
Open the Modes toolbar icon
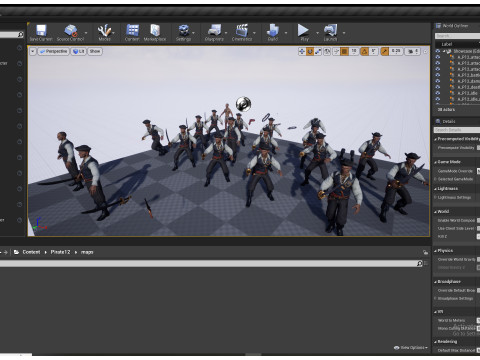[x=104, y=31]
